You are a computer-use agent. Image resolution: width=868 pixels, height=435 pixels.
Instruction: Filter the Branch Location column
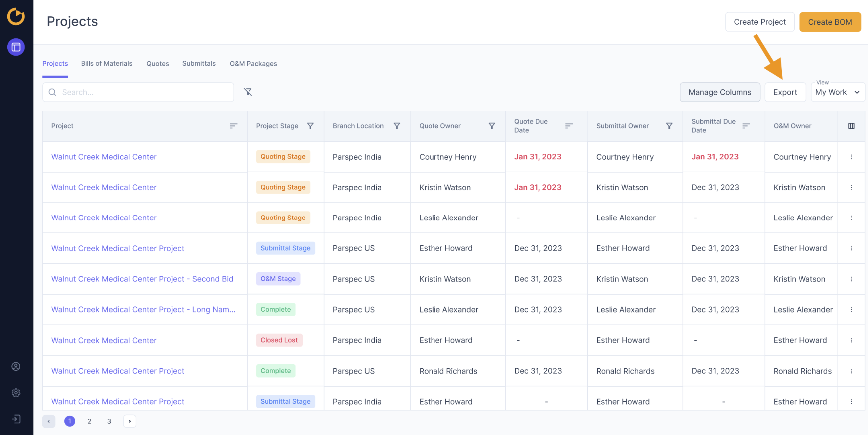pyautogui.click(x=397, y=126)
